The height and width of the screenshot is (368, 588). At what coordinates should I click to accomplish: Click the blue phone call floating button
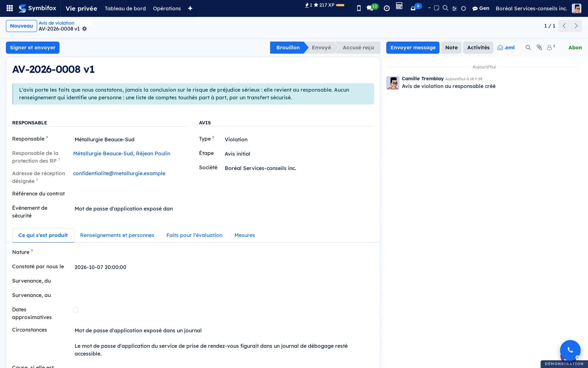pos(570,350)
